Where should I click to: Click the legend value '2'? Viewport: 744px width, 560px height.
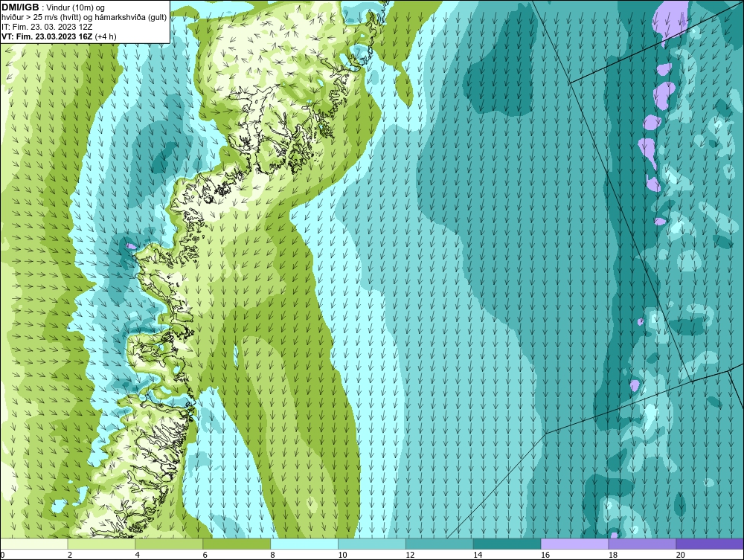pyautogui.click(x=70, y=555)
